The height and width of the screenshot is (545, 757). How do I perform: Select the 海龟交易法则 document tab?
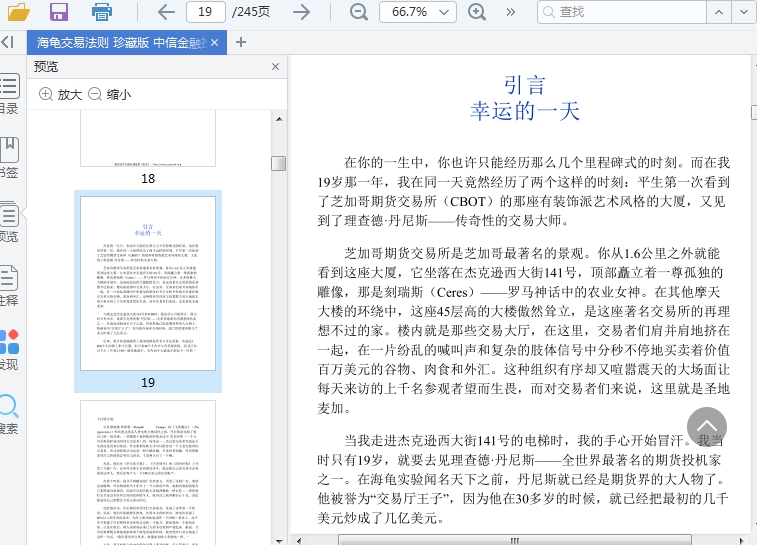tap(126, 42)
